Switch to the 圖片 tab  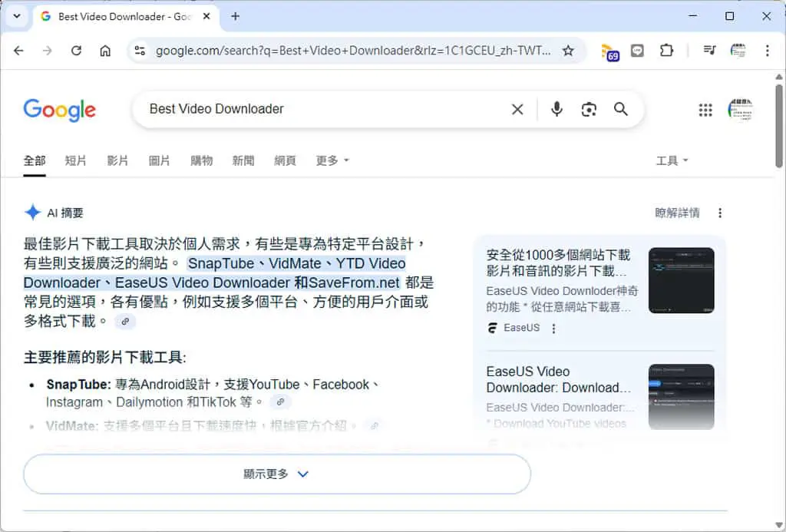(x=159, y=160)
